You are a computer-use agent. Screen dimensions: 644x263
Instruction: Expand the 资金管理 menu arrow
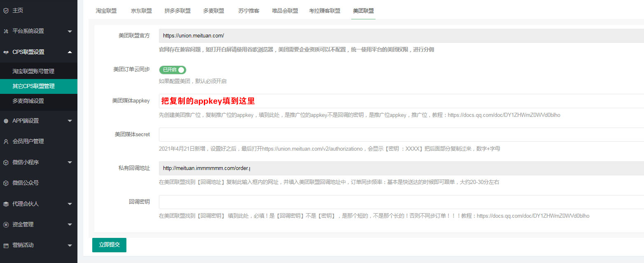pyautogui.click(x=70, y=225)
